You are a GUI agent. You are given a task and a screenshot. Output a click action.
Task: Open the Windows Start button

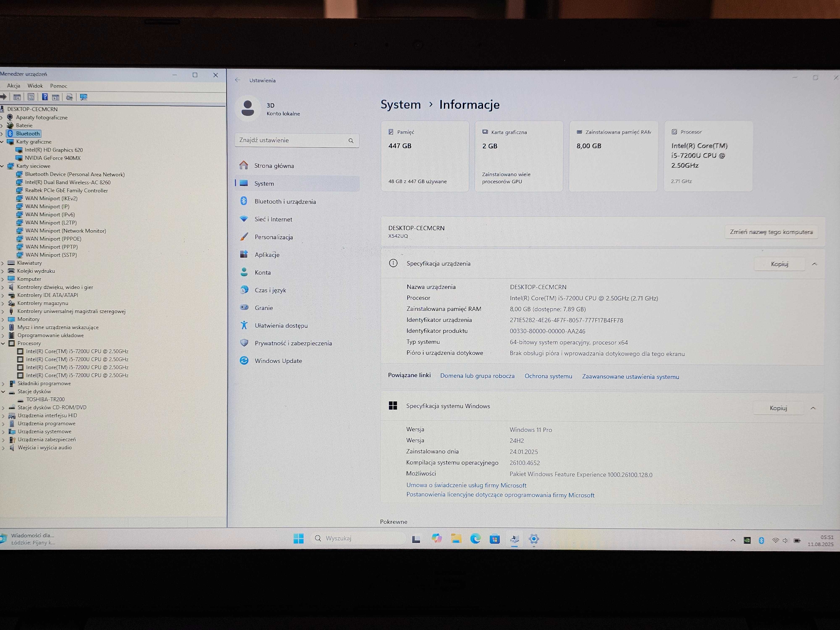click(x=298, y=538)
